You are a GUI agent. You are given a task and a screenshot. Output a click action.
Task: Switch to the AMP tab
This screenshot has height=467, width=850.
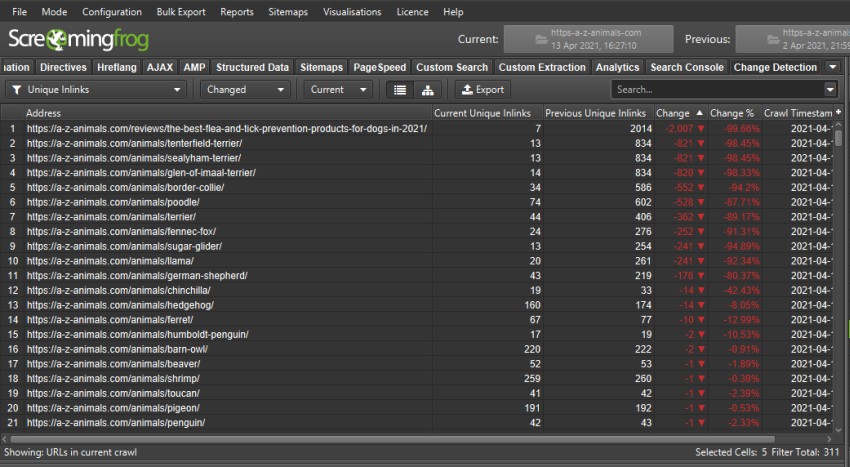click(x=194, y=67)
